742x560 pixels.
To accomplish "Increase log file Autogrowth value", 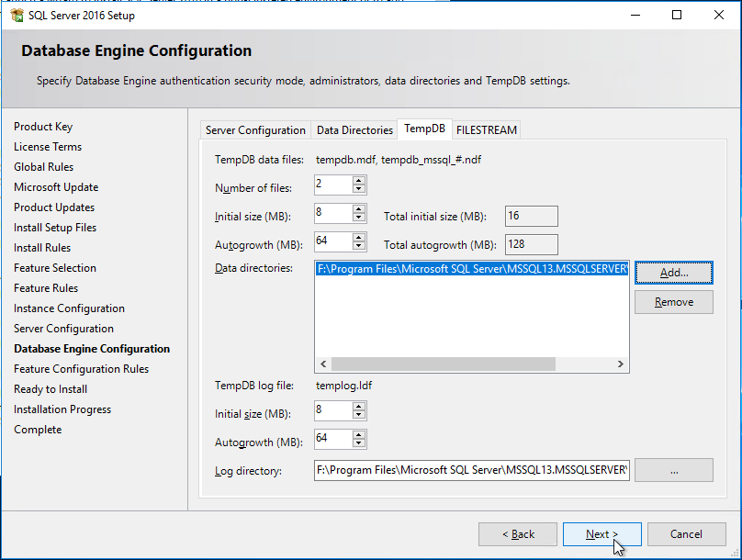I will 359,434.
